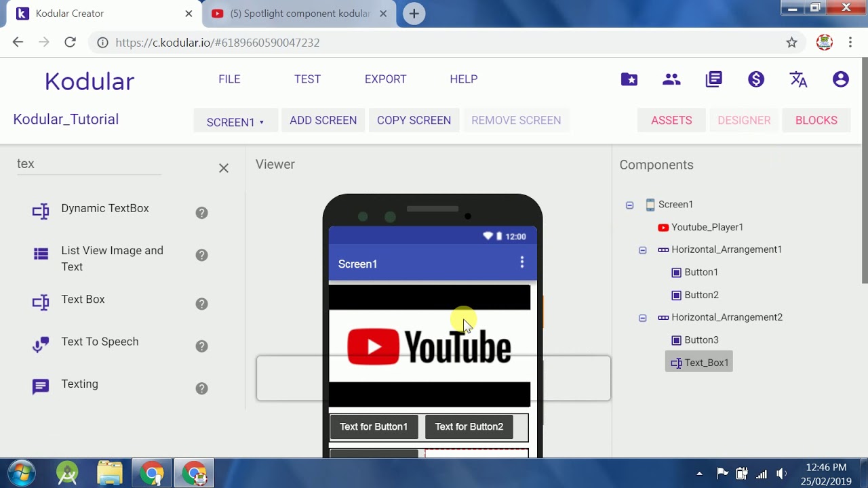This screenshot has width=868, height=488.
Task: Open the starred projects folder icon
Action: (x=629, y=79)
